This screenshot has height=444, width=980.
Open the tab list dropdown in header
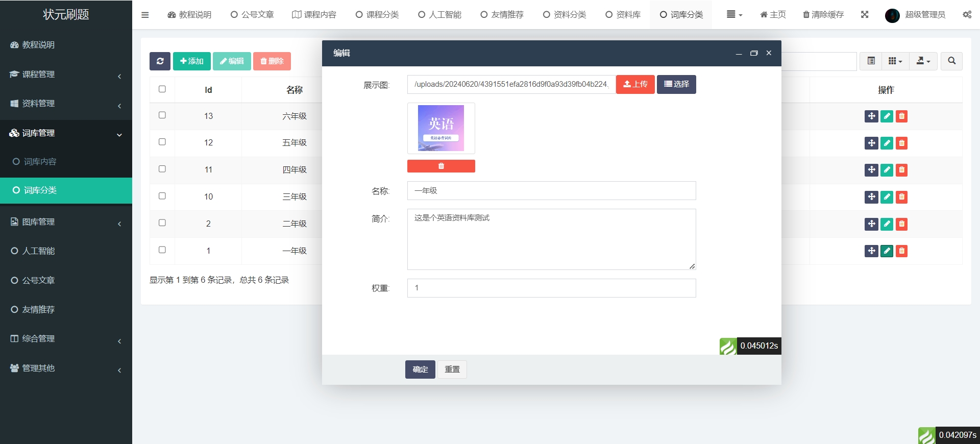[734, 15]
